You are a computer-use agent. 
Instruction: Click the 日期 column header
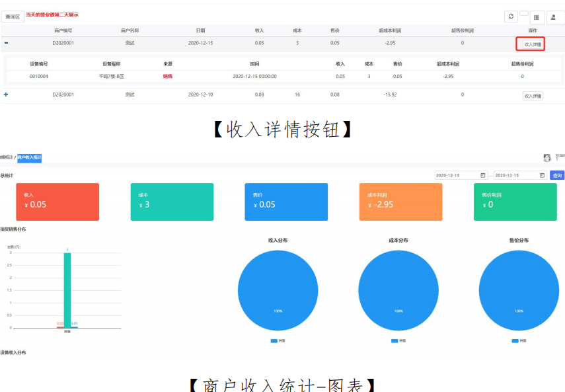point(200,30)
